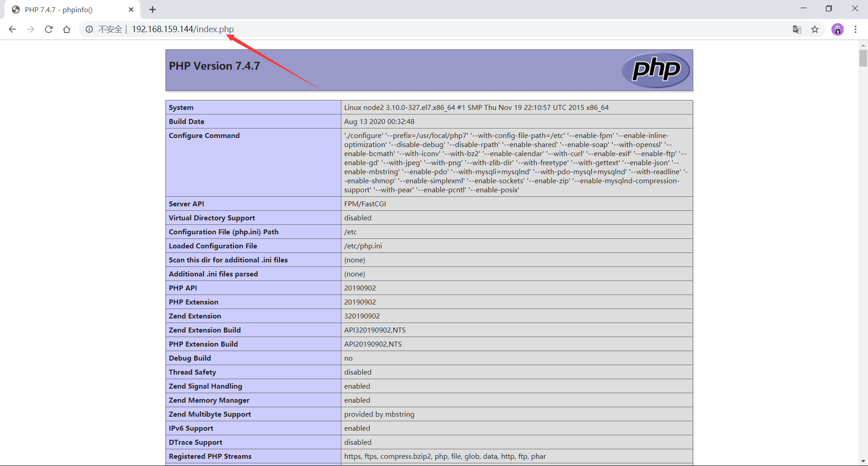868x466 pixels.
Task: Click the Thread Safety label
Action: click(192, 372)
